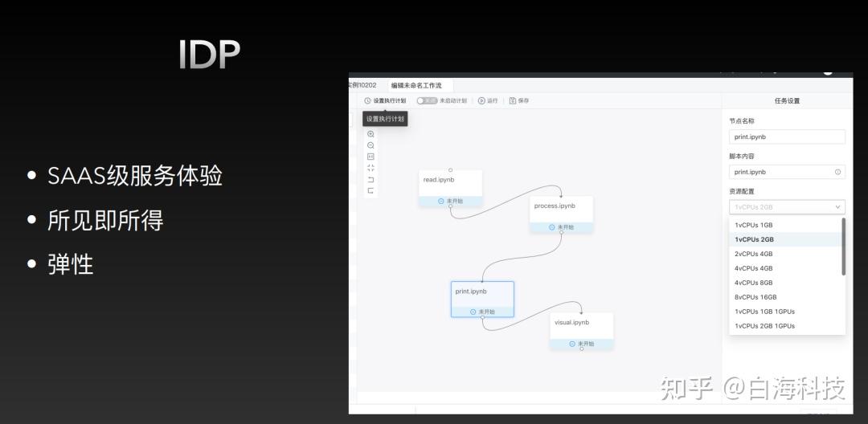Screen dimensions: 868x424
Task: Click the top input port of read.ipynb
Action: coord(451,170)
